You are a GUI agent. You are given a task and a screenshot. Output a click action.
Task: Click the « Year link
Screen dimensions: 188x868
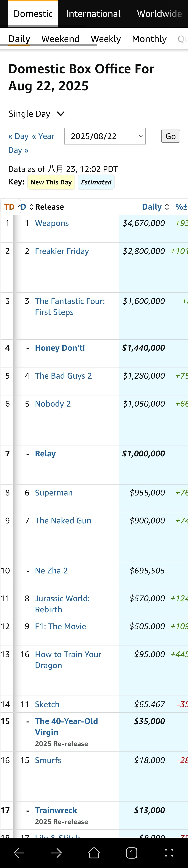point(43,136)
